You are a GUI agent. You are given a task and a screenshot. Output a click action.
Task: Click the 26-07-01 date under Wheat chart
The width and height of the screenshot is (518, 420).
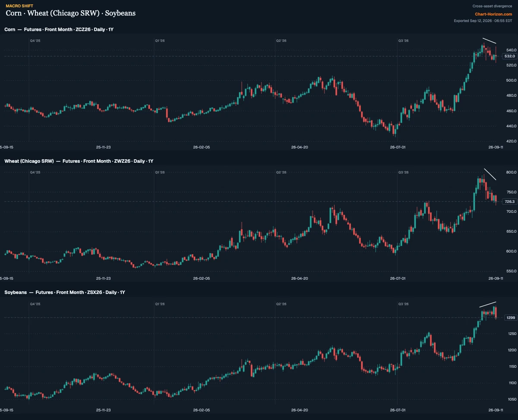click(x=398, y=278)
